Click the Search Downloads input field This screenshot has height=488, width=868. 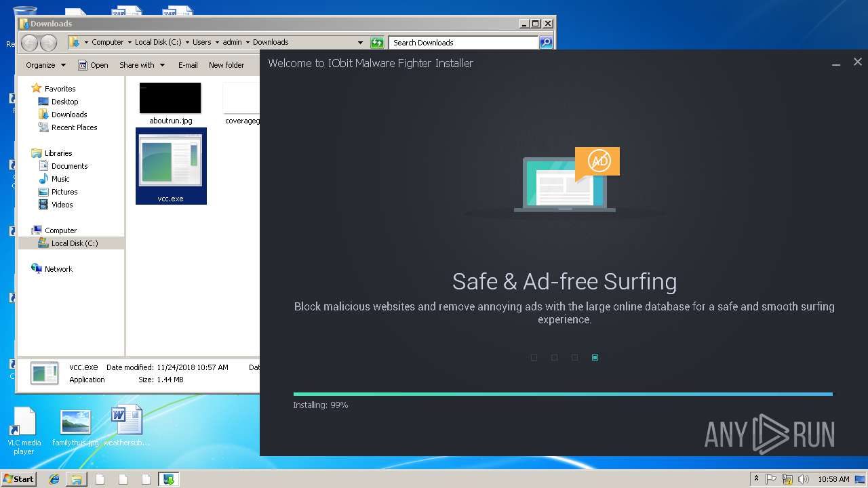pyautogui.click(x=464, y=43)
